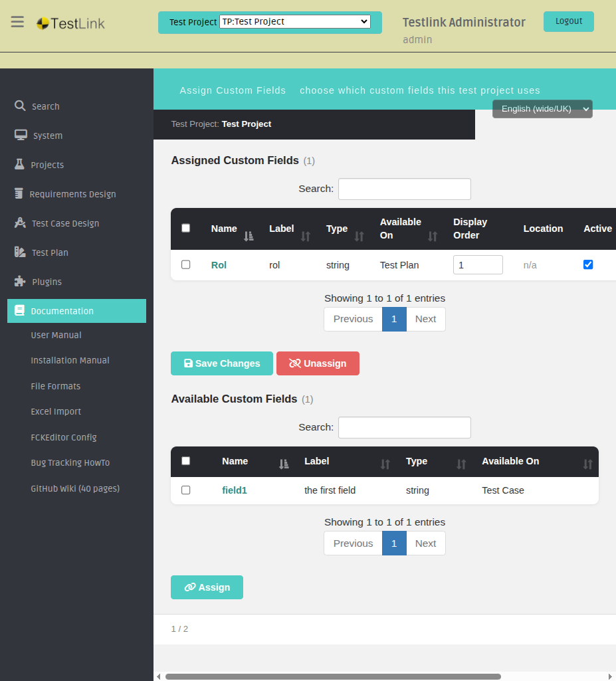616x681 pixels.
Task: Collapse the Documentation menu
Action: 76,311
